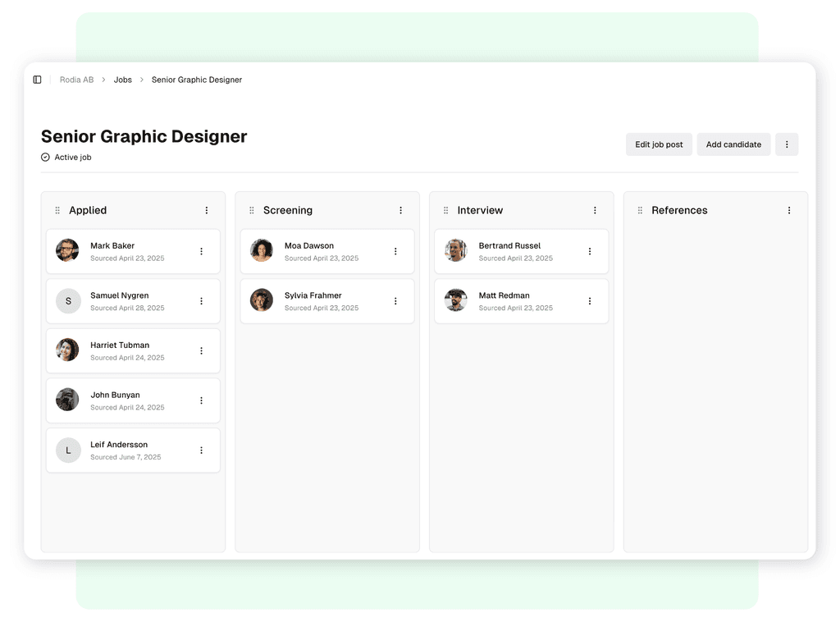Click Sylvia Frahmer's profile photo
Image resolution: width=840 pixels, height=622 pixels.
tap(261, 300)
